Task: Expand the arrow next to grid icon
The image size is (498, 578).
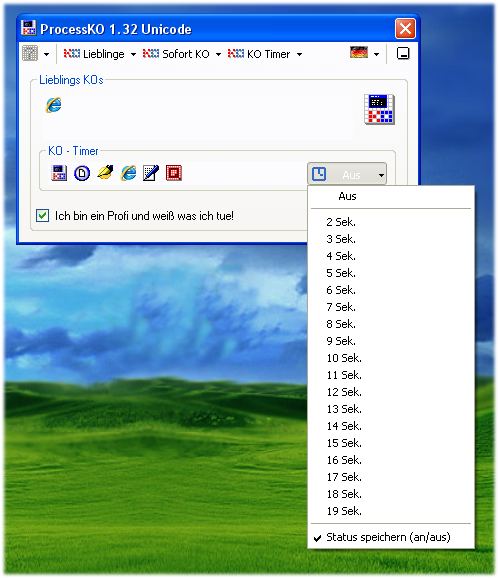Action: pyautogui.click(x=46, y=54)
